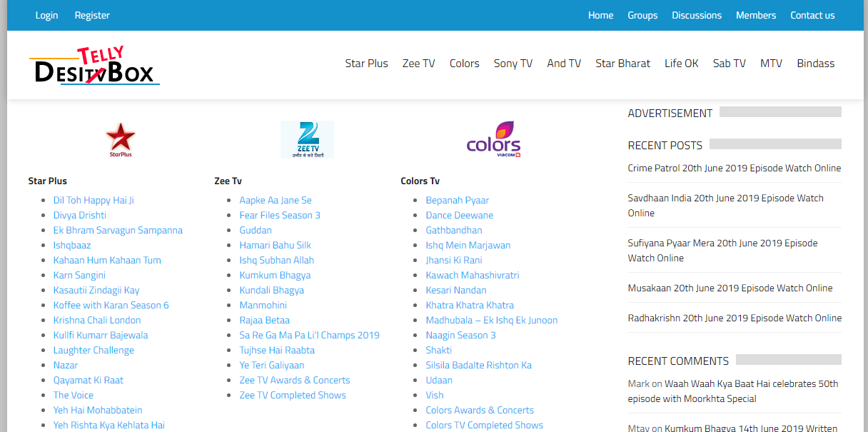The image size is (868, 432).
Task: Select Discussions in the top bar
Action: [696, 15]
